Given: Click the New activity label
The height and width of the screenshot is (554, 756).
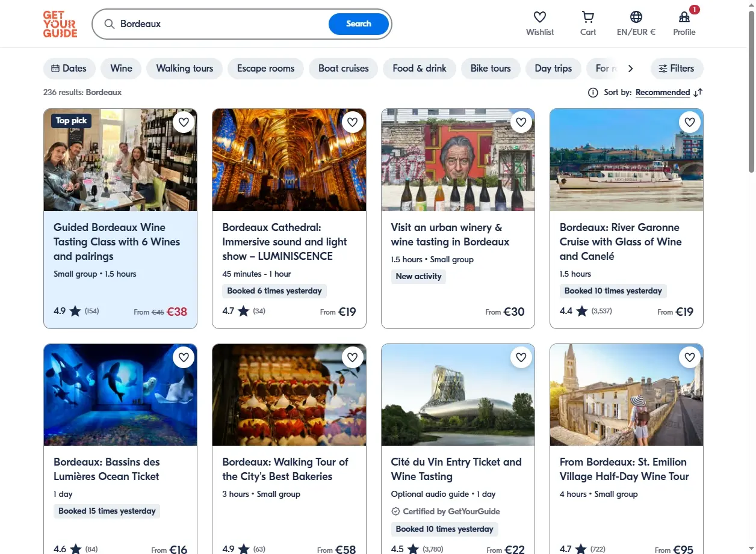Looking at the screenshot, I should (x=418, y=277).
